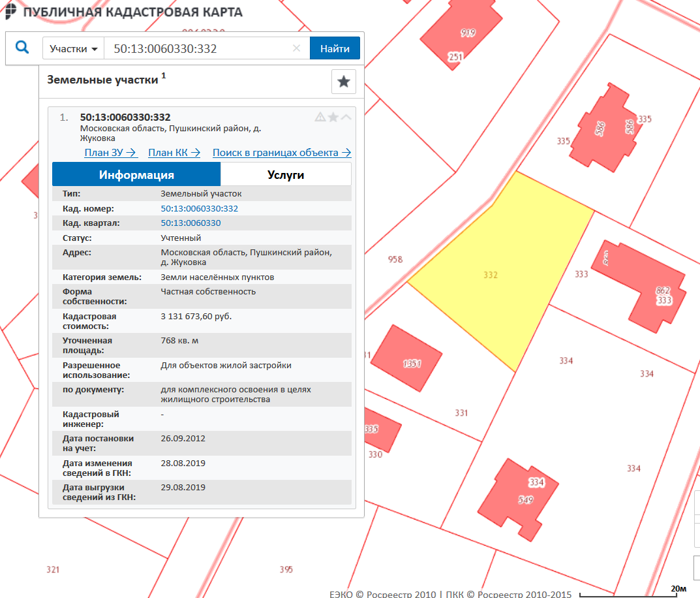Open the План ЗУ link
The image size is (700, 598).
click(110, 153)
